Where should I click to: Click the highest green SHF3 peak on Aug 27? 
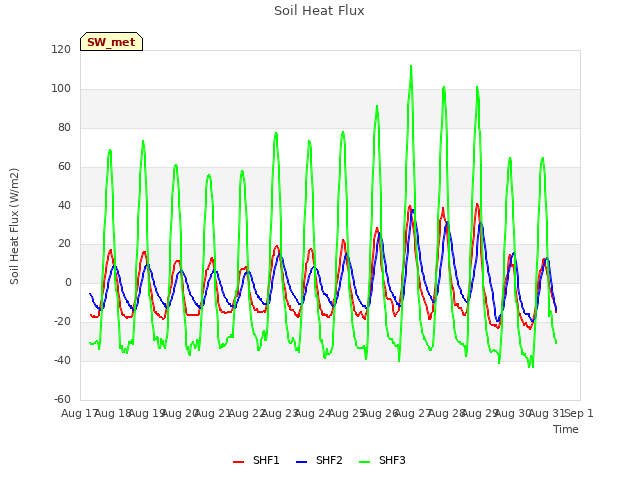tap(411, 66)
